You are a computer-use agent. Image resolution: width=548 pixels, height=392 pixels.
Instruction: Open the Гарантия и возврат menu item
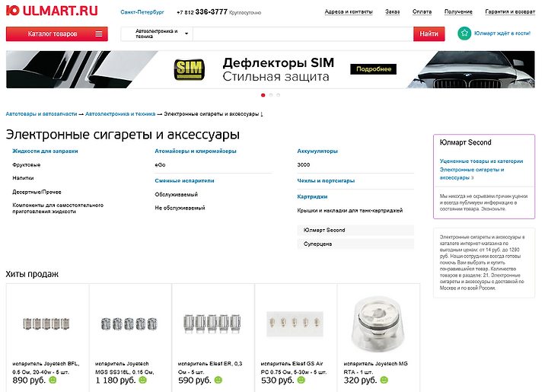510,12
